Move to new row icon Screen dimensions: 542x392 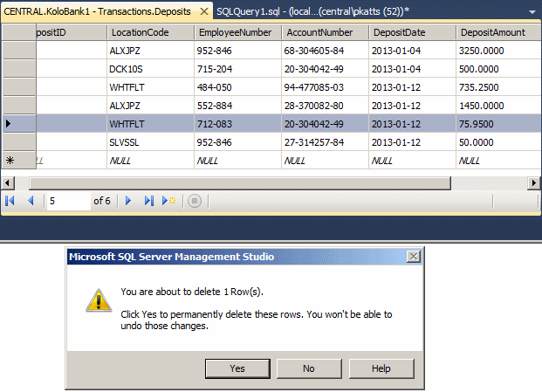(x=168, y=201)
